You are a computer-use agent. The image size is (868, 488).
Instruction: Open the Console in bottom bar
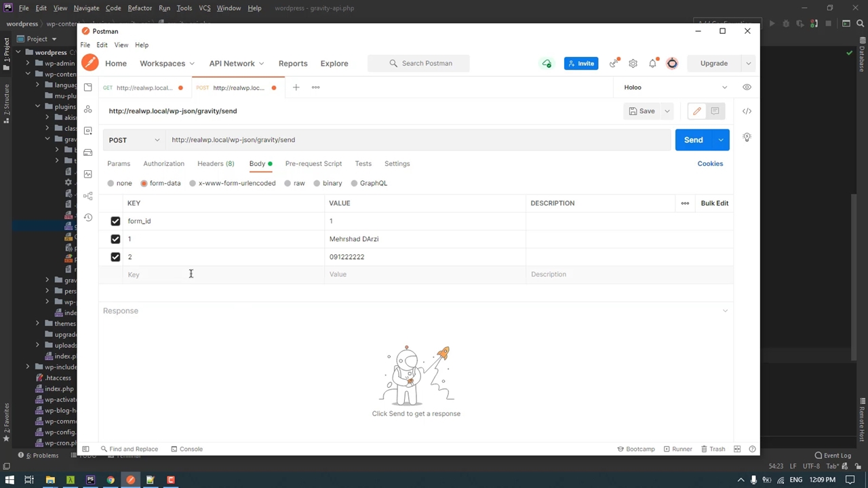[x=186, y=449]
